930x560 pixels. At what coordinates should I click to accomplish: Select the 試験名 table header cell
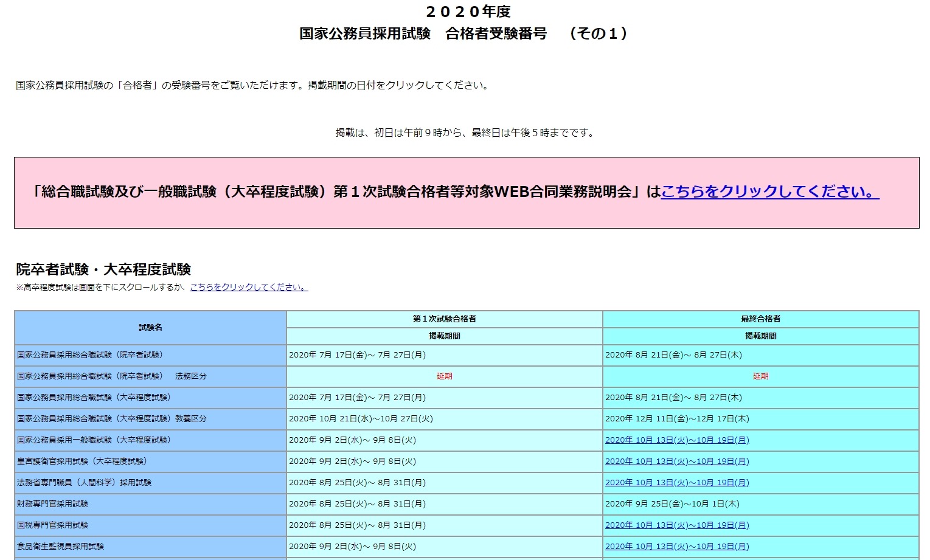point(149,327)
